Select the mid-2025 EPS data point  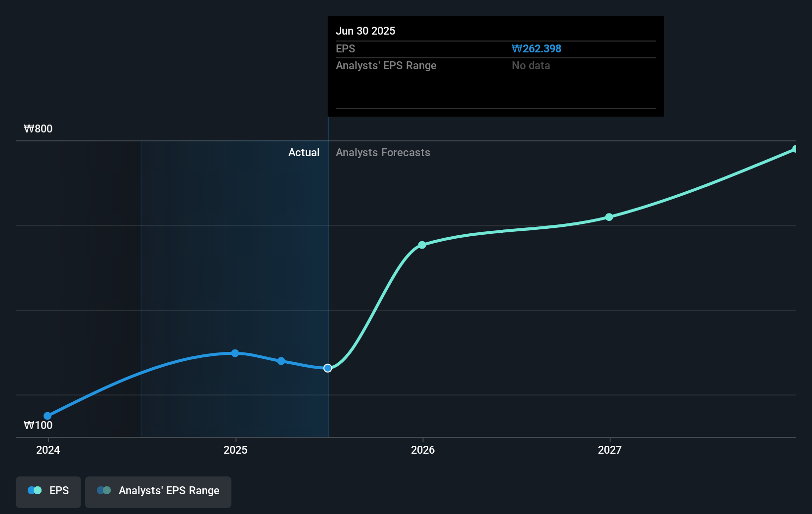pos(281,361)
